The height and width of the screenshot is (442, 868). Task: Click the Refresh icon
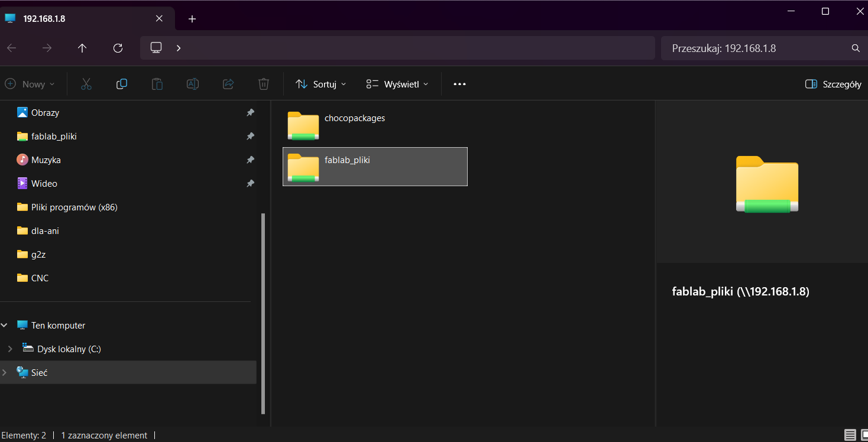coord(118,48)
